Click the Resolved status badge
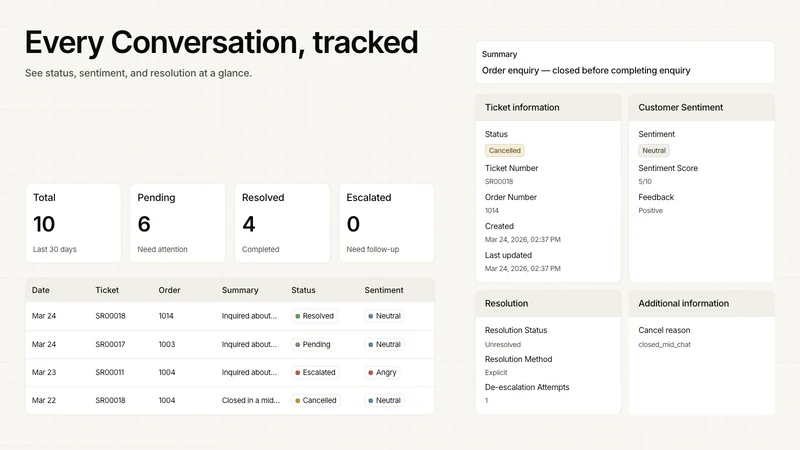Viewport: 800px width, 450px height. 314,316
